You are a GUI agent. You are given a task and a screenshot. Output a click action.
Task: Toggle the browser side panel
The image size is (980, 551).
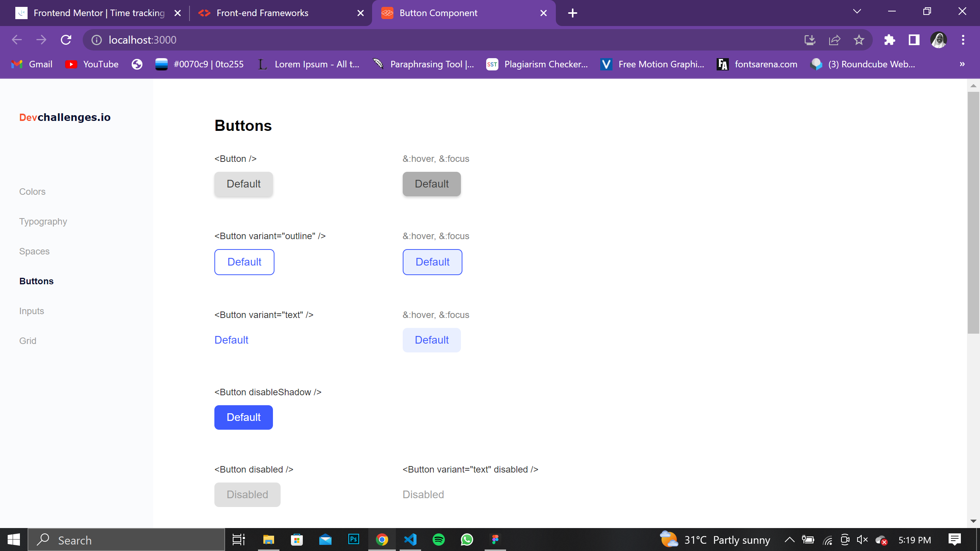(914, 40)
